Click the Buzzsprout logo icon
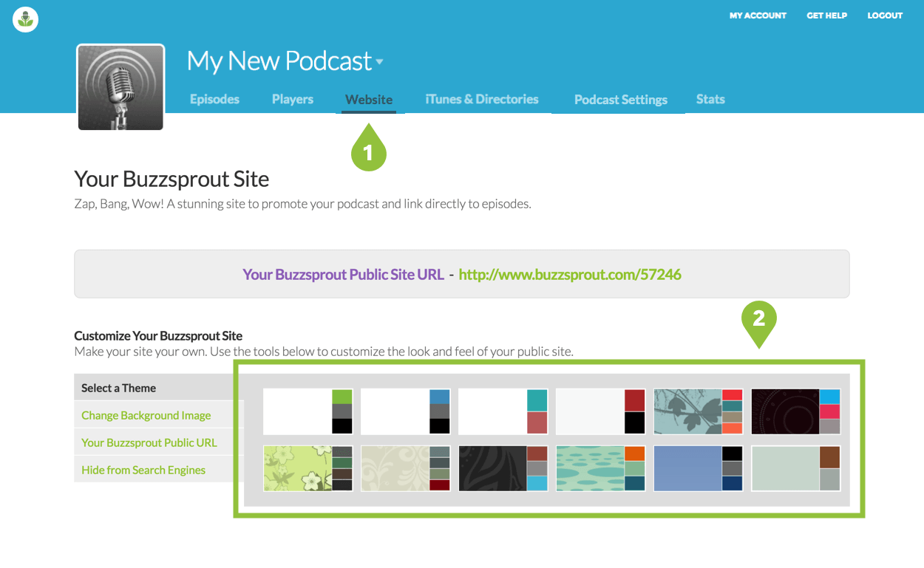Image resolution: width=924 pixels, height=568 pixels. point(26,19)
